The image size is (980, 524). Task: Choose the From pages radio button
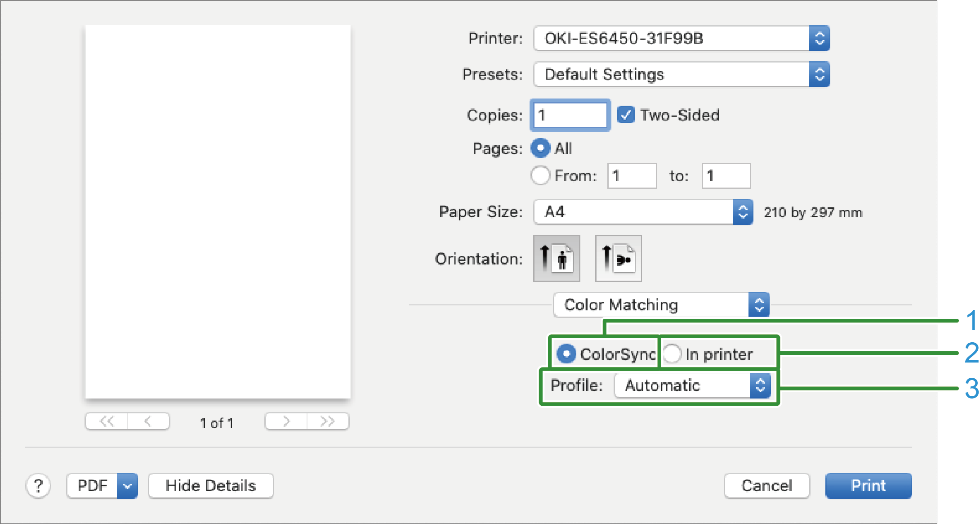pos(540,175)
